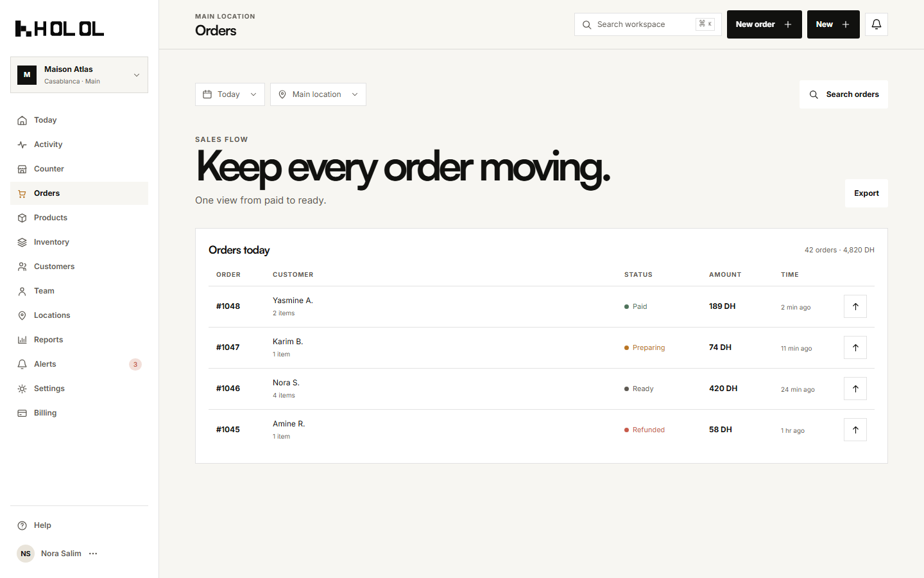Image resolution: width=924 pixels, height=578 pixels.
Task: Go to Inventory
Action: click(x=79, y=242)
